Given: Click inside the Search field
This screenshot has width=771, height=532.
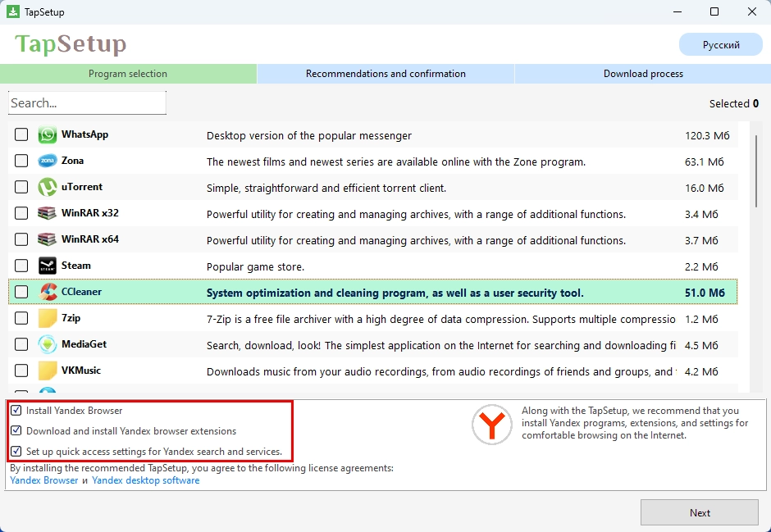Looking at the screenshot, I should [86, 102].
